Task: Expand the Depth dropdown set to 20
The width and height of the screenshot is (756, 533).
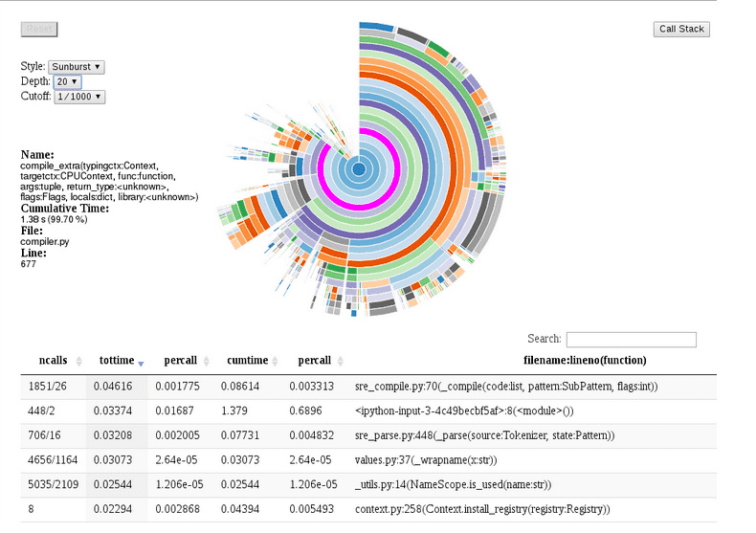Action: [67, 82]
